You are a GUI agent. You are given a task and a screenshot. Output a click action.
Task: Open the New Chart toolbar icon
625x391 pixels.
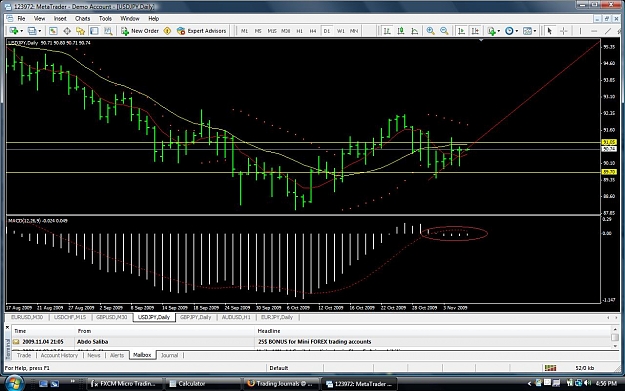tap(14, 31)
